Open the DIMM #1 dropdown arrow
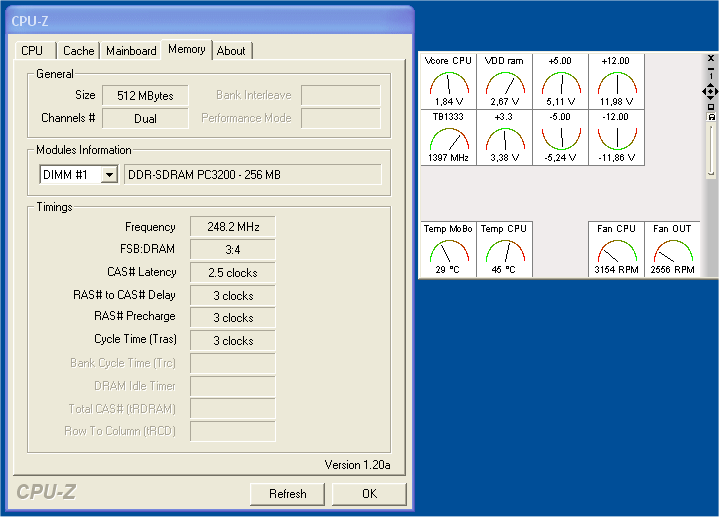 [x=109, y=175]
